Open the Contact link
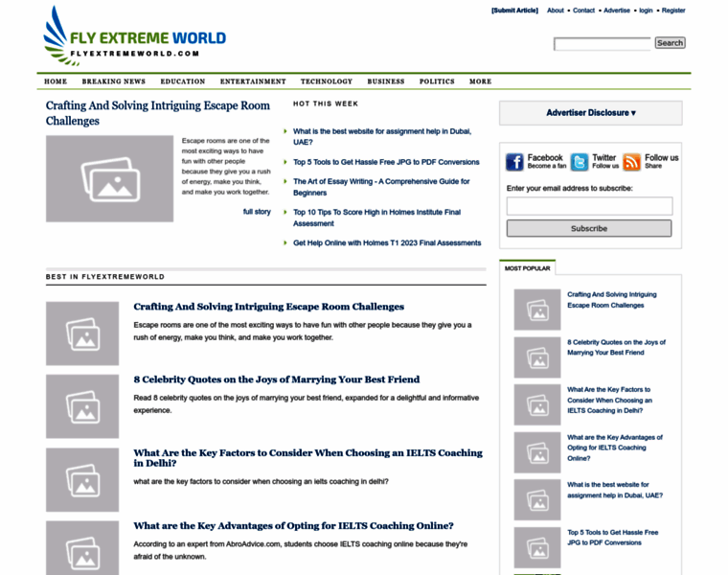The image size is (728, 575). (583, 11)
